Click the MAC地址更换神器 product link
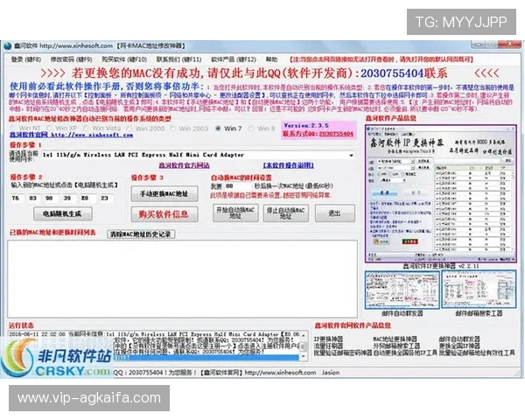Screen dimensions: 525x420 (x=395, y=339)
